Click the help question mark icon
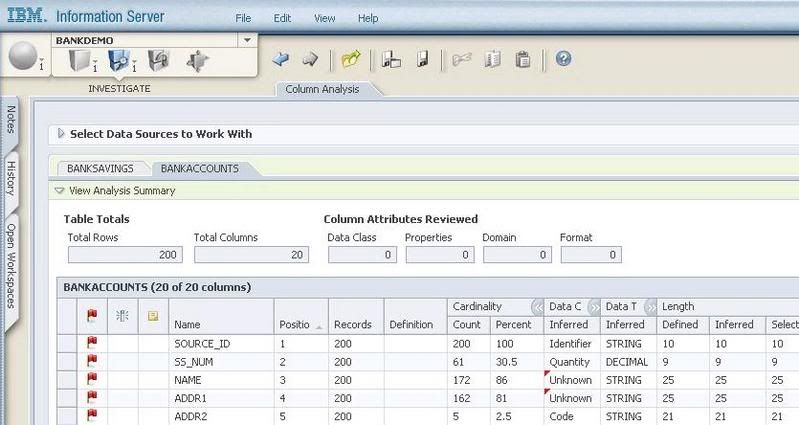This screenshot has width=799, height=425. [x=563, y=60]
